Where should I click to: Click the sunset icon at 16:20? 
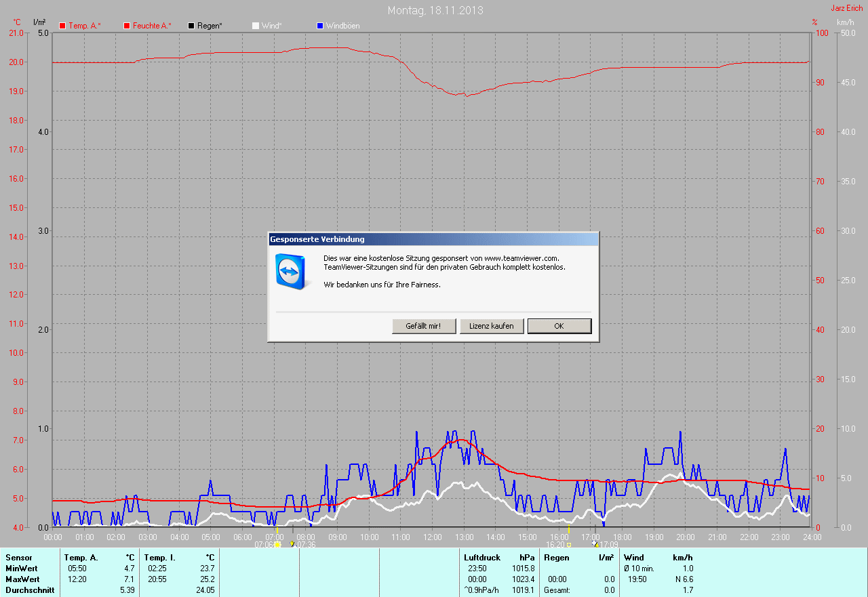coord(569,544)
